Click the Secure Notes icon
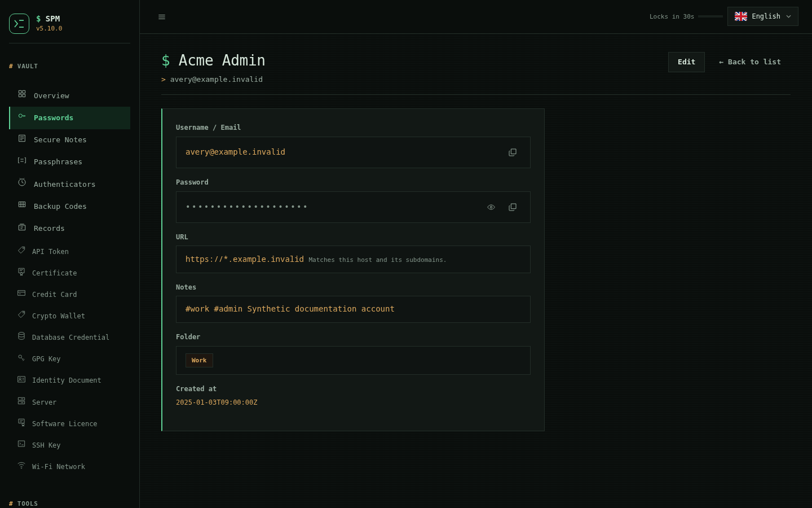This screenshot has width=812, height=508. (x=22, y=138)
